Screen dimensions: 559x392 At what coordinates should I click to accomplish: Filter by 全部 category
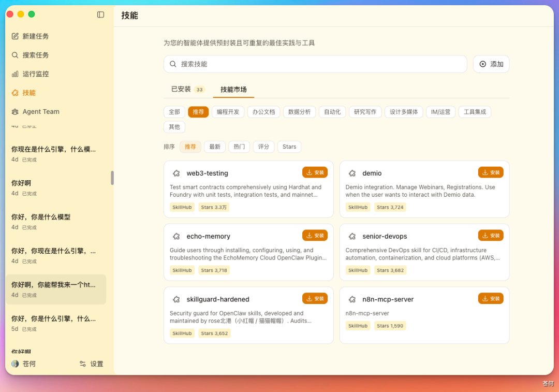tap(174, 112)
